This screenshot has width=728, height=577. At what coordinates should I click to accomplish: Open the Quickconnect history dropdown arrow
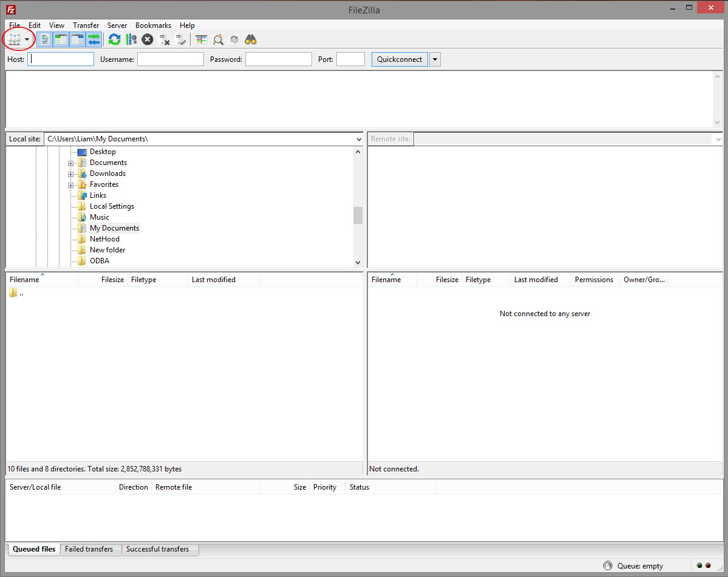click(x=435, y=59)
